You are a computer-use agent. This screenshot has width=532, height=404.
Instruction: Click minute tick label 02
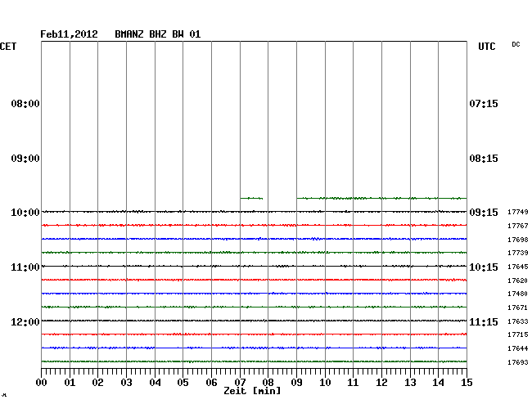[x=97, y=383]
